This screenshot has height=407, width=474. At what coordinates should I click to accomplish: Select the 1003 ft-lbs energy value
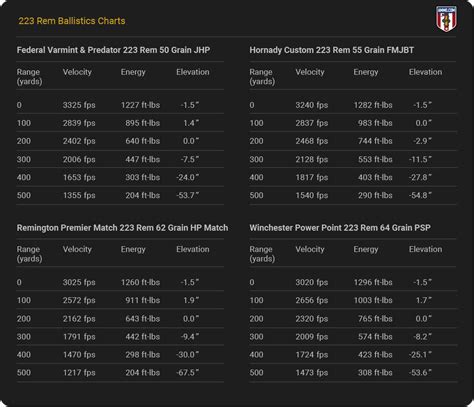pos(373,300)
